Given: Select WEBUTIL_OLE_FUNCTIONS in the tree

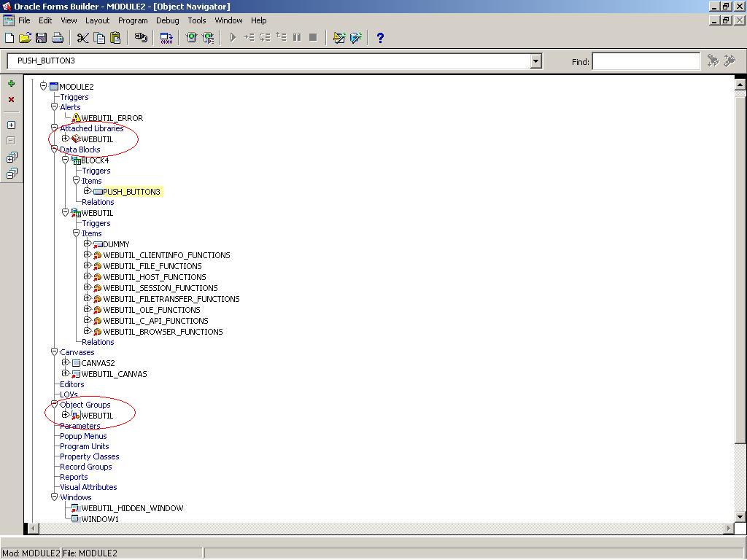Looking at the screenshot, I should [152, 310].
